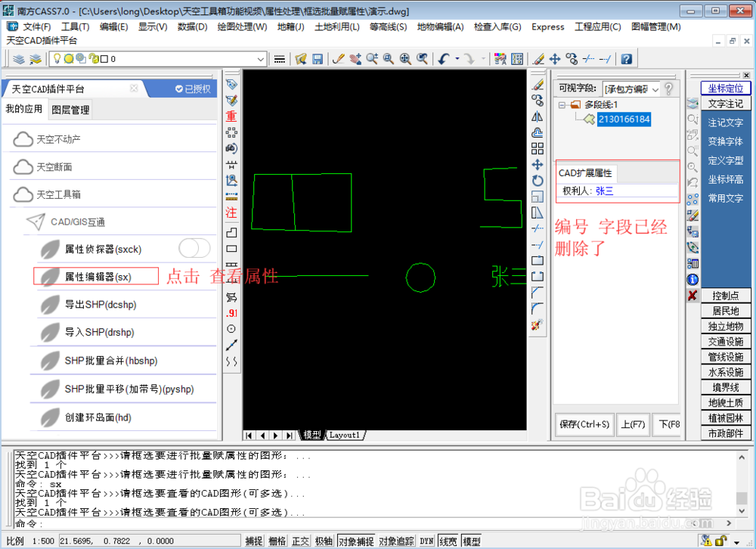Image resolution: width=756 pixels, height=549 pixels.
Task: Toggle 对象追踪 in status bar
Action: (396, 541)
